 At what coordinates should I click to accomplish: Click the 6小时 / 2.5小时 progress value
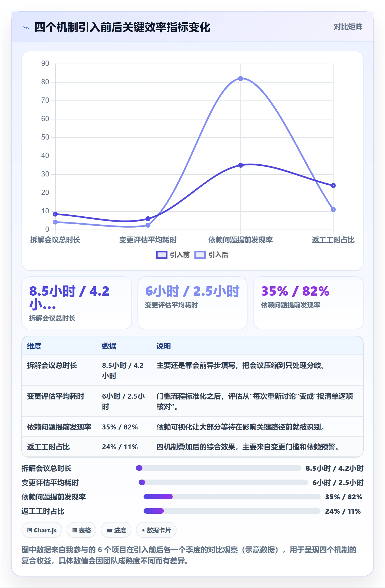(x=338, y=483)
